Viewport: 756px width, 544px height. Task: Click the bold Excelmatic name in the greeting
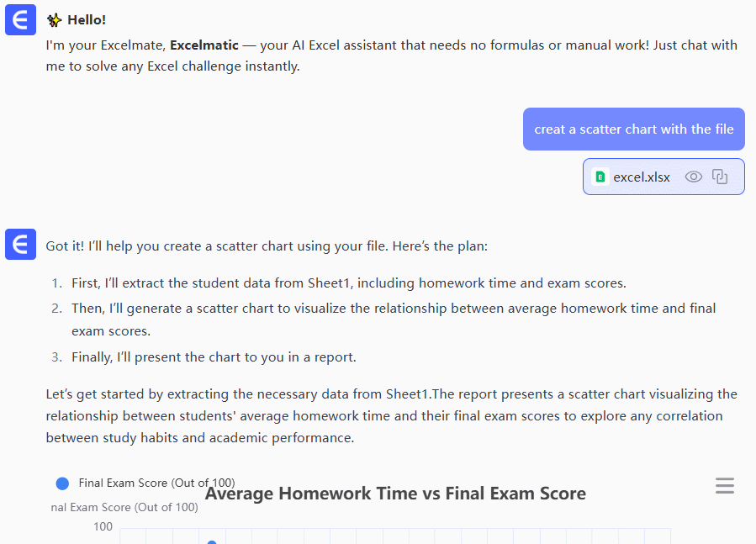(x=202, y=45)
